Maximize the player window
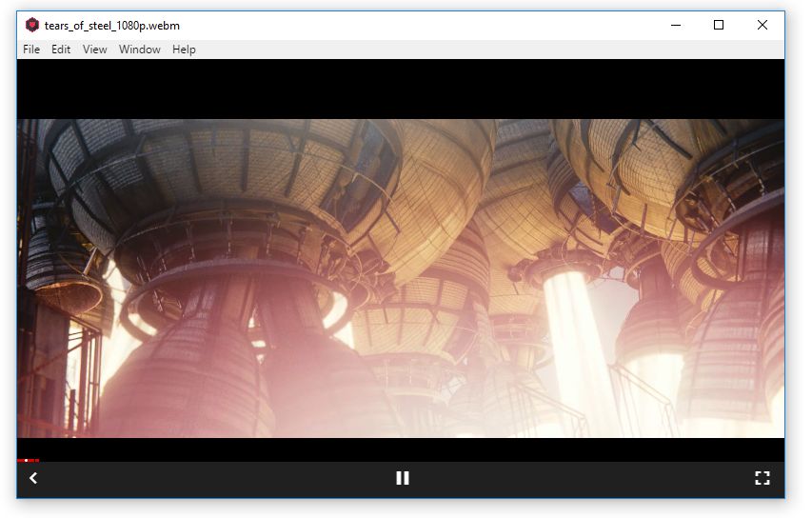Image resolution: width=812 pixels, height=518 pixels. click(719, 25)
